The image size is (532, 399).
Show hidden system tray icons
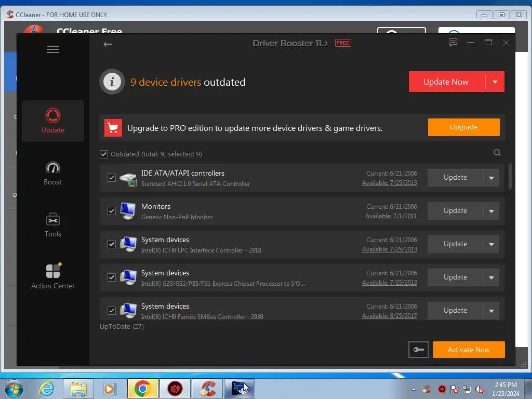click(x=414, y=389)
